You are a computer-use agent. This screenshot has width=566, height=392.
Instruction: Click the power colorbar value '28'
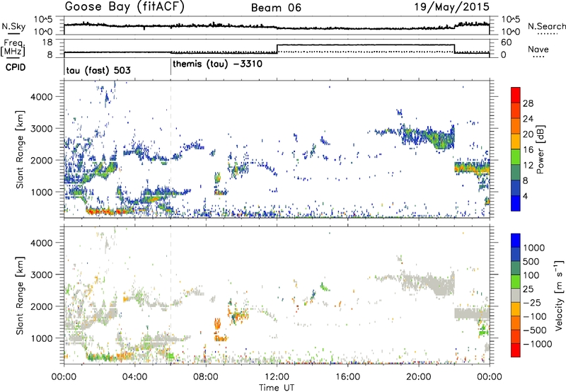528,103
